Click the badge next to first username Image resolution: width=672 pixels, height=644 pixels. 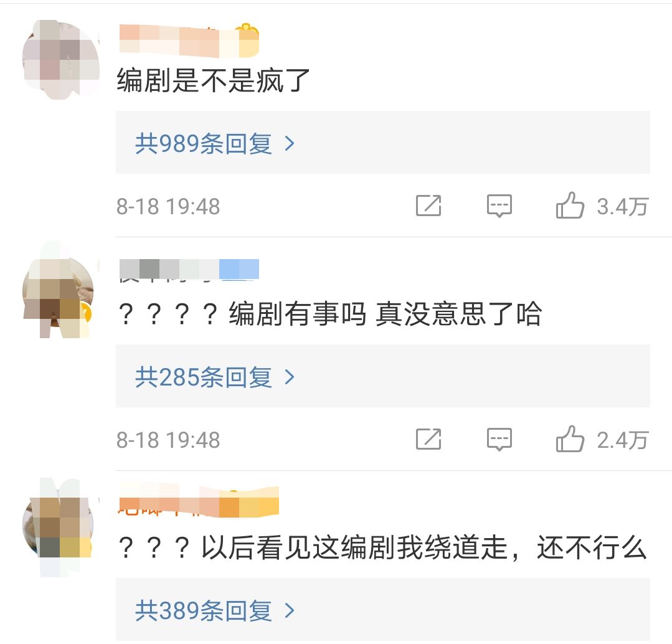click(248, 40)
